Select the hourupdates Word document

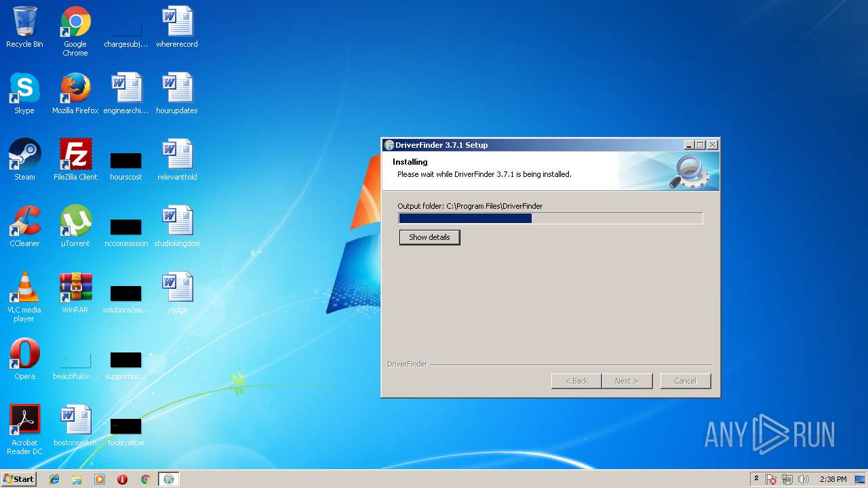[177, 94]
